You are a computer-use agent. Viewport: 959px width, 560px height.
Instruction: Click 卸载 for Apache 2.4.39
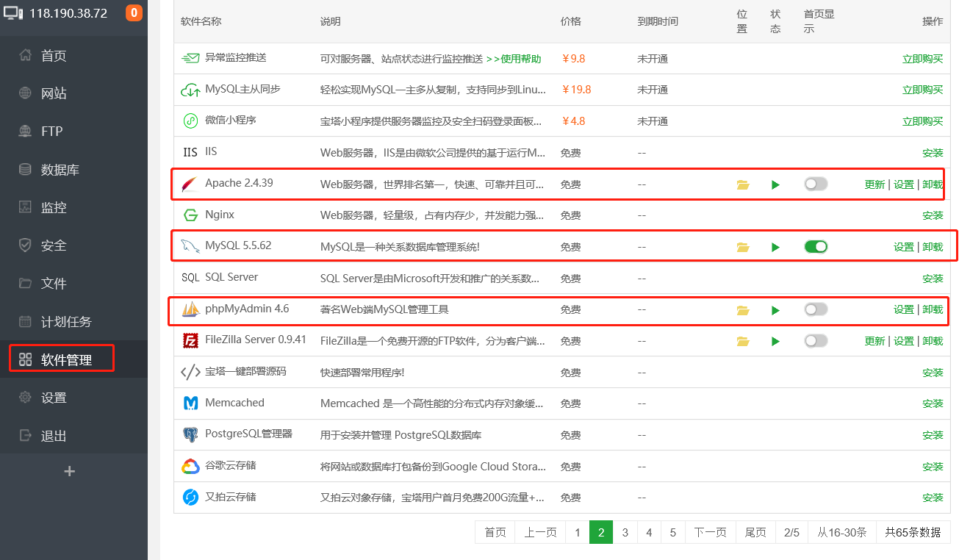pyautogui.click(x=933, y=184)
